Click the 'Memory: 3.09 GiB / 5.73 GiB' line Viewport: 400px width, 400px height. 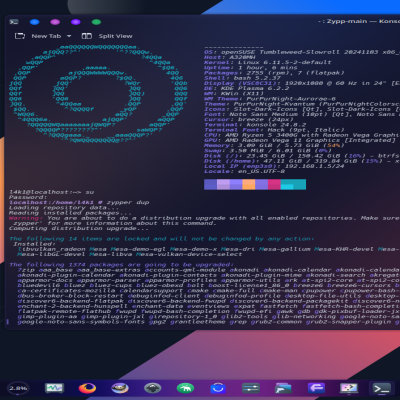click(x=274, y=145)
